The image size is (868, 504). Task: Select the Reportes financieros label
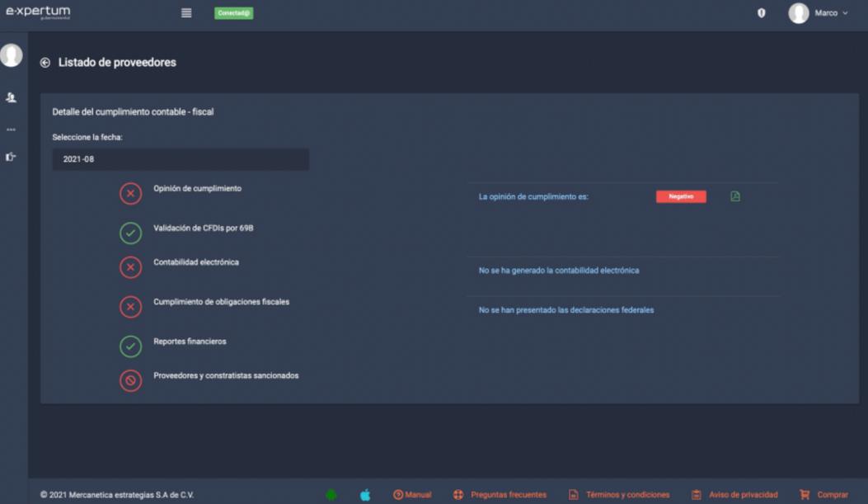pyautogui.click(x=190, y=341)
